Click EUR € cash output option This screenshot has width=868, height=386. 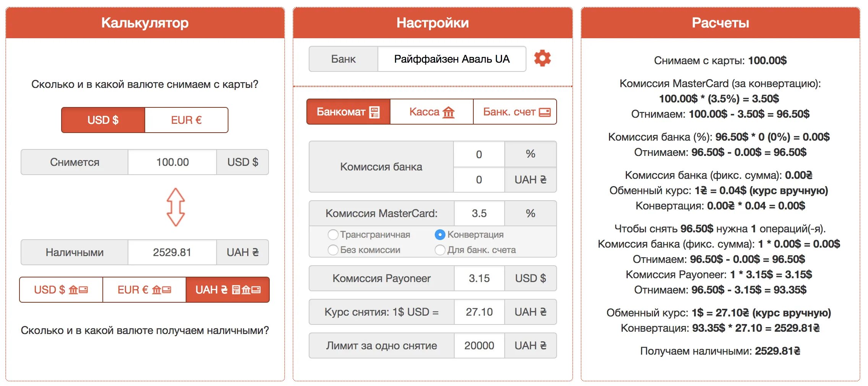[144, 290]
